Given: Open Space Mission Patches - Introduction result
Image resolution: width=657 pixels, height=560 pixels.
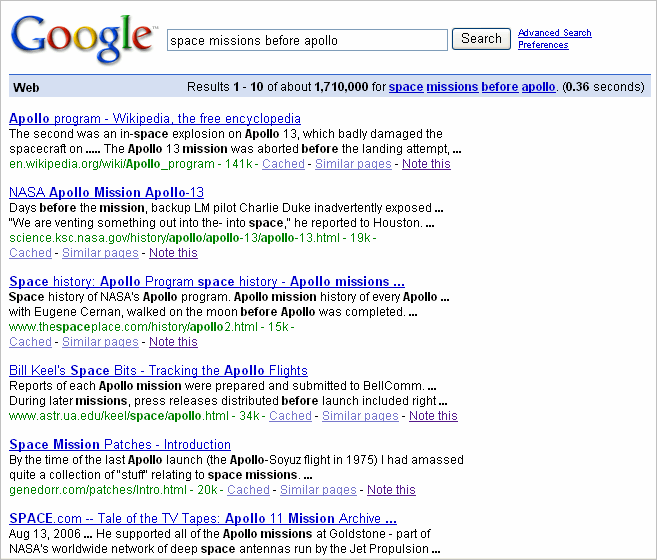Looking at the screenshot, I should 120,444.
